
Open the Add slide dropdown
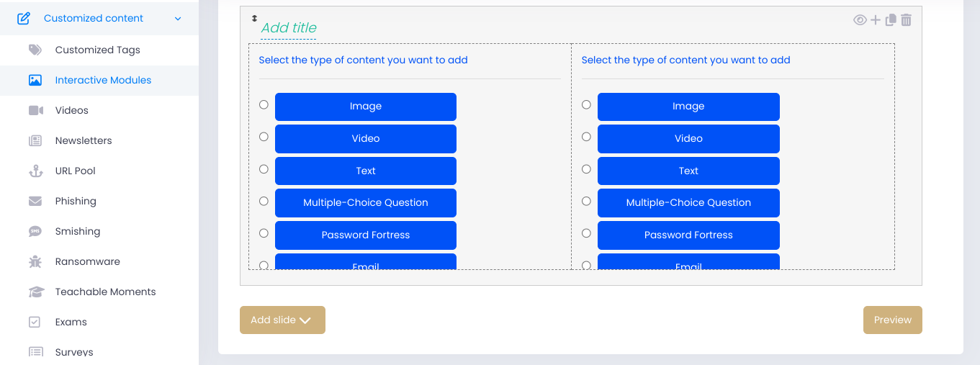[282, 320]
